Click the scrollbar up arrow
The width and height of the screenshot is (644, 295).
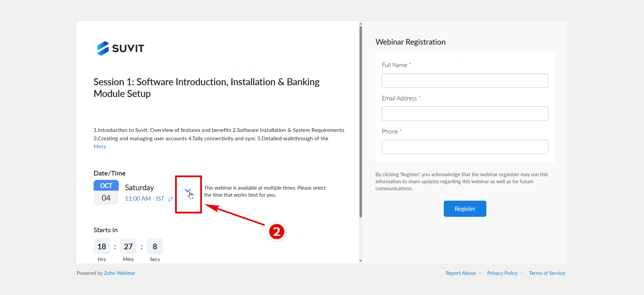click(x=361, y=24)
